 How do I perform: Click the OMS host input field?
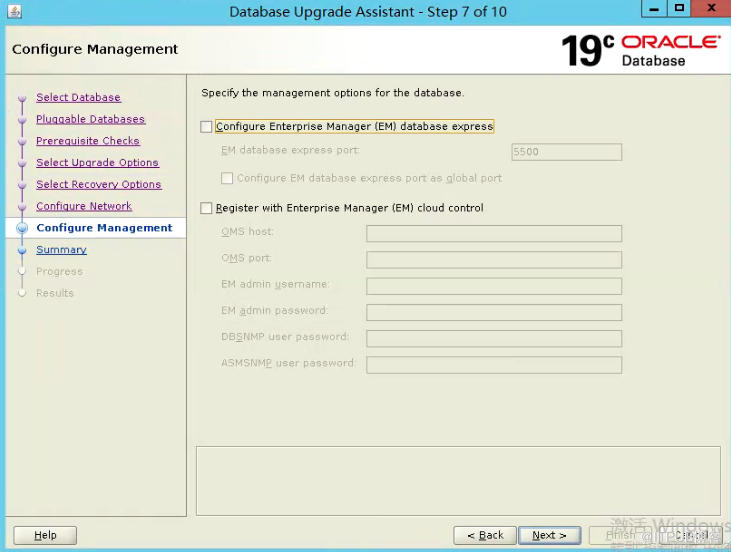click(x=494, y=234)
